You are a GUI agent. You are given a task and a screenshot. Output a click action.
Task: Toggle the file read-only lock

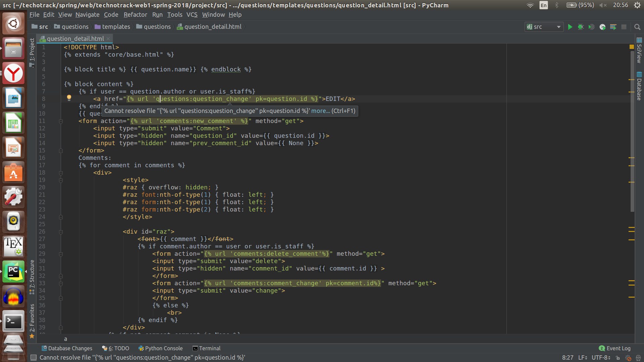pos(618,358)
